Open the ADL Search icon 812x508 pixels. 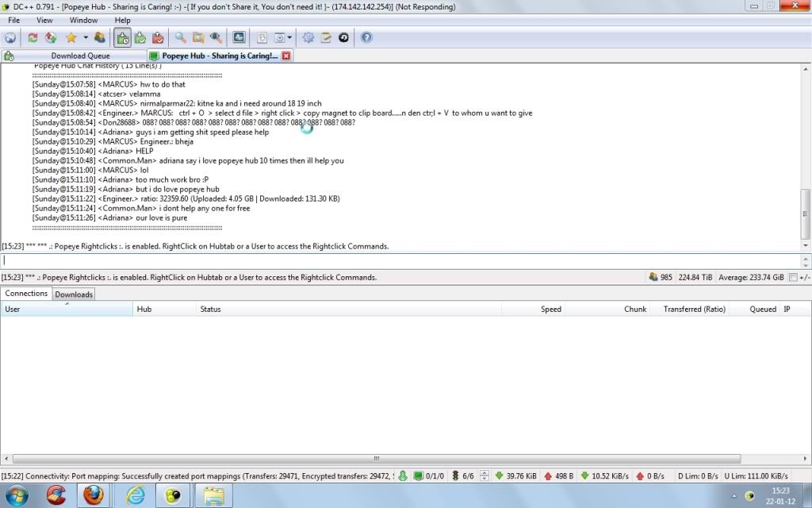(x=197, y=38)
